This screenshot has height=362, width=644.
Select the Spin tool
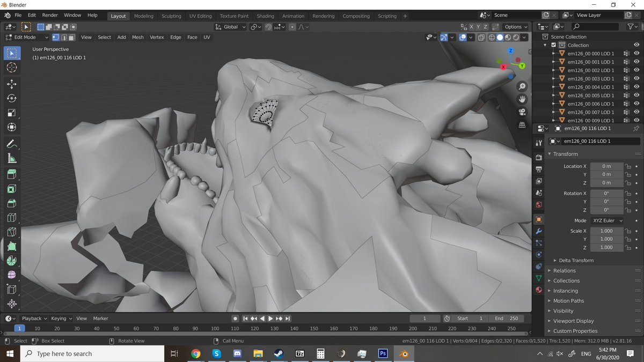12,261
